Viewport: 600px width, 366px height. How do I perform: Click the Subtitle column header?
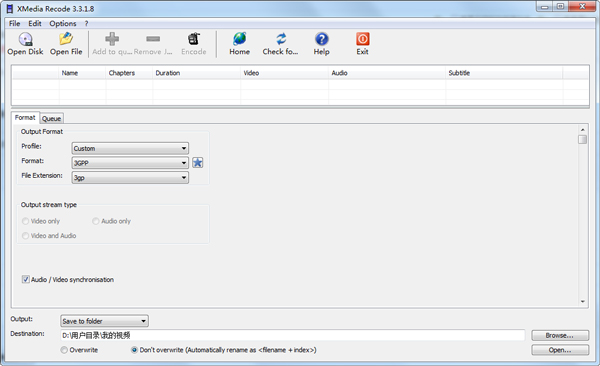pyautogui.click(x=504, y=73)
